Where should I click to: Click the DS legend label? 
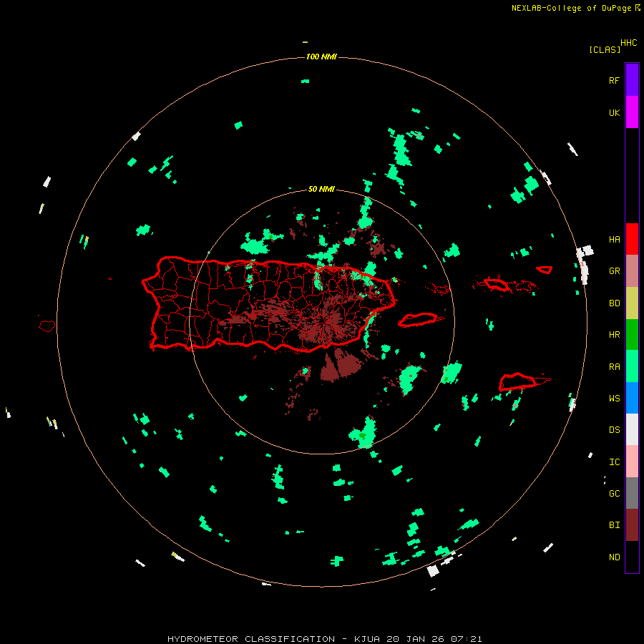point(614,429)
